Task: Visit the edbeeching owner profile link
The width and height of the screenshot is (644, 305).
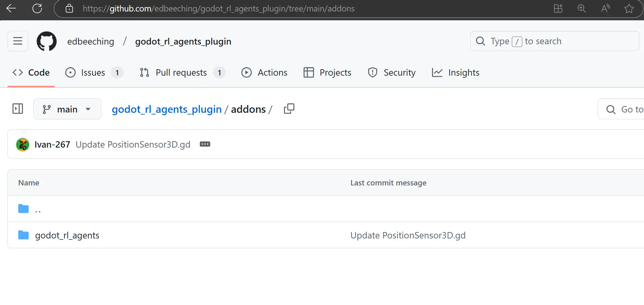Action: coord(91,41)
